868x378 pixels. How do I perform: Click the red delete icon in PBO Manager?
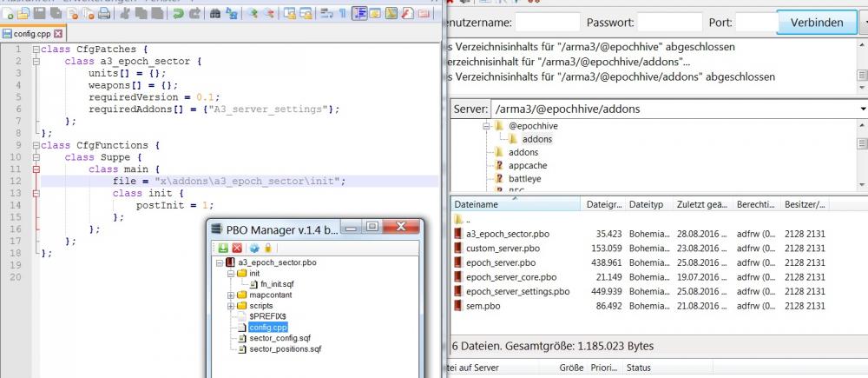[237, 248]
